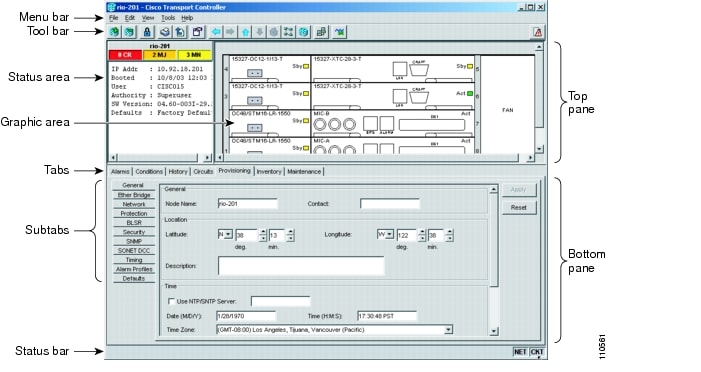
Task: Click the Lock Node padlock icon
Action: point(147,32)
